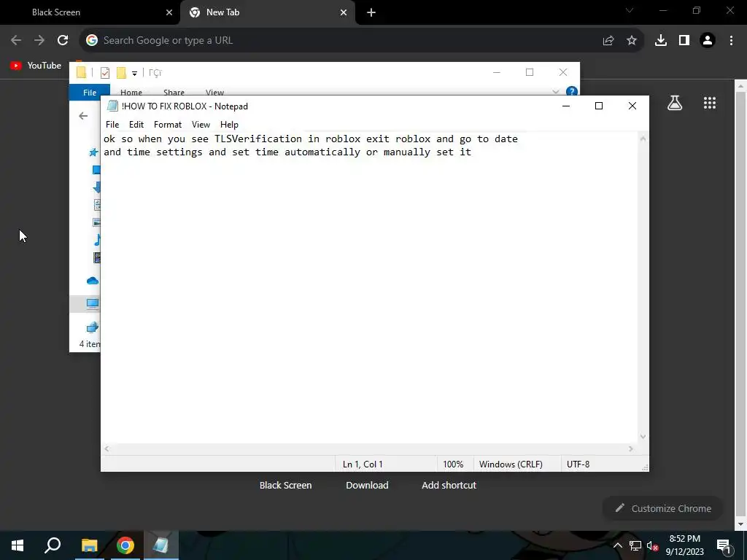Select This PC icon in Explorer sidebar
The image size is (747, 560).
tap(93, 303)
